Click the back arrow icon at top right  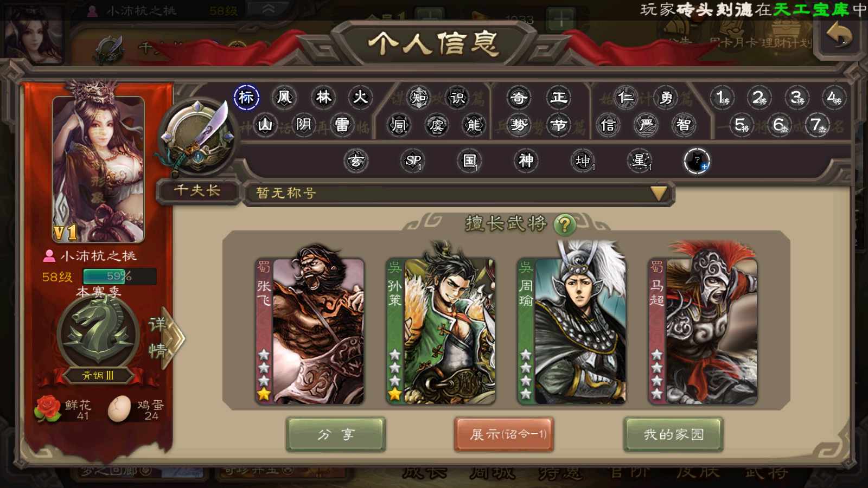click(x=839, y=35)
